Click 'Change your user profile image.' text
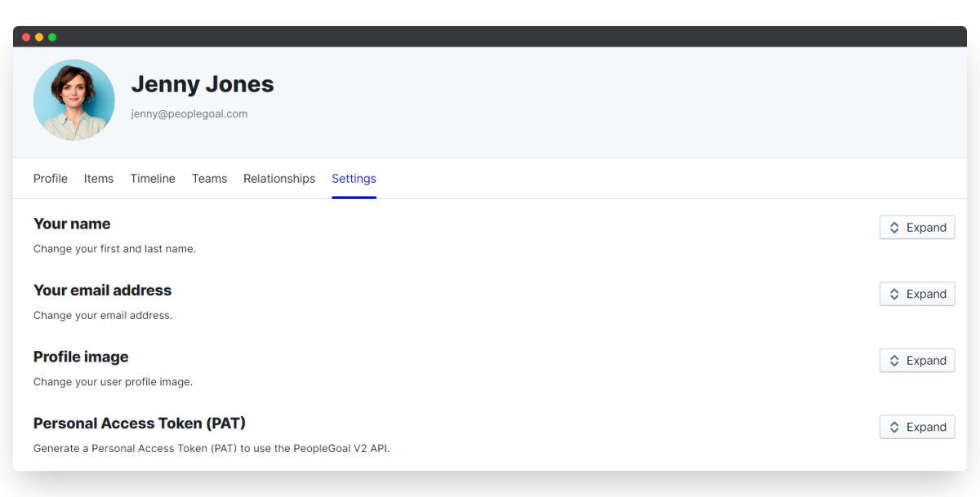This screenshot has height=497, width=980. click(x=113, y=382)
